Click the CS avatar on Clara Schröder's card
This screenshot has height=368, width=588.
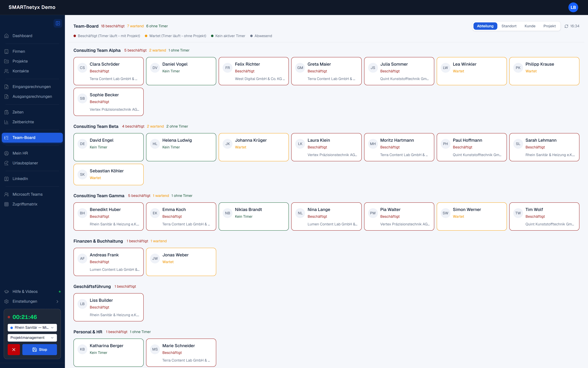(82, 68)
